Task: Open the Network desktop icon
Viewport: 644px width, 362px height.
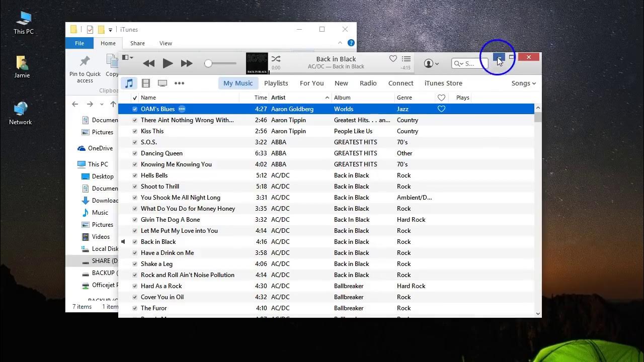Action: coord(20,113)
